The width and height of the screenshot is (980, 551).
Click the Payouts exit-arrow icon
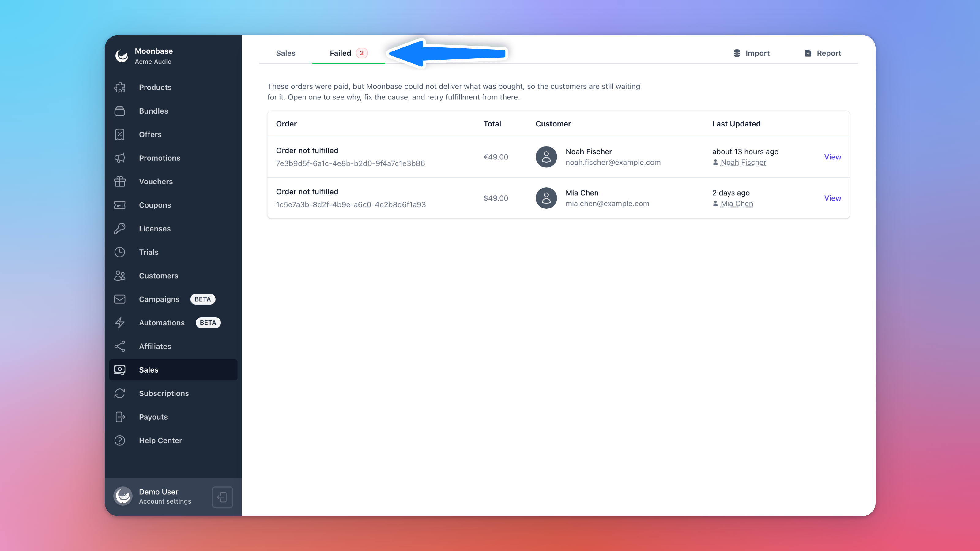[x=120, y=417]
